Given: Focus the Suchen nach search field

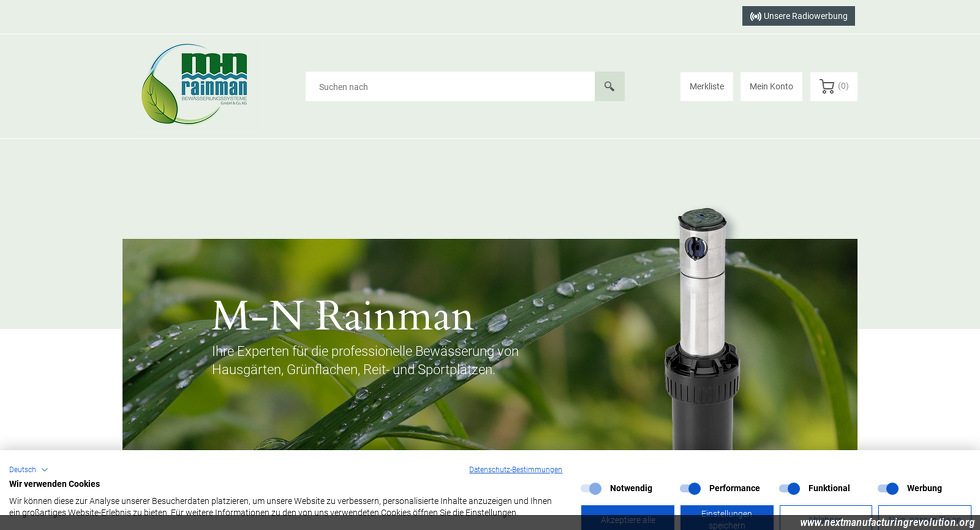Looking at the screenshot, I should [450, 86].
